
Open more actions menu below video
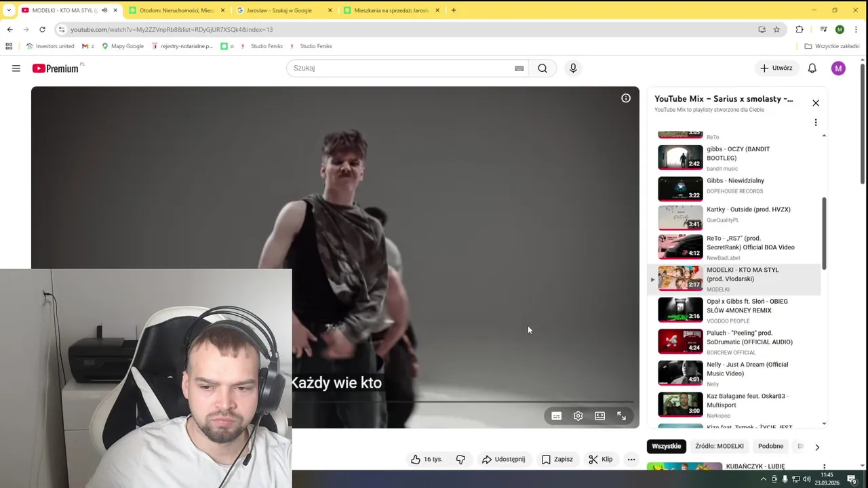631,460
